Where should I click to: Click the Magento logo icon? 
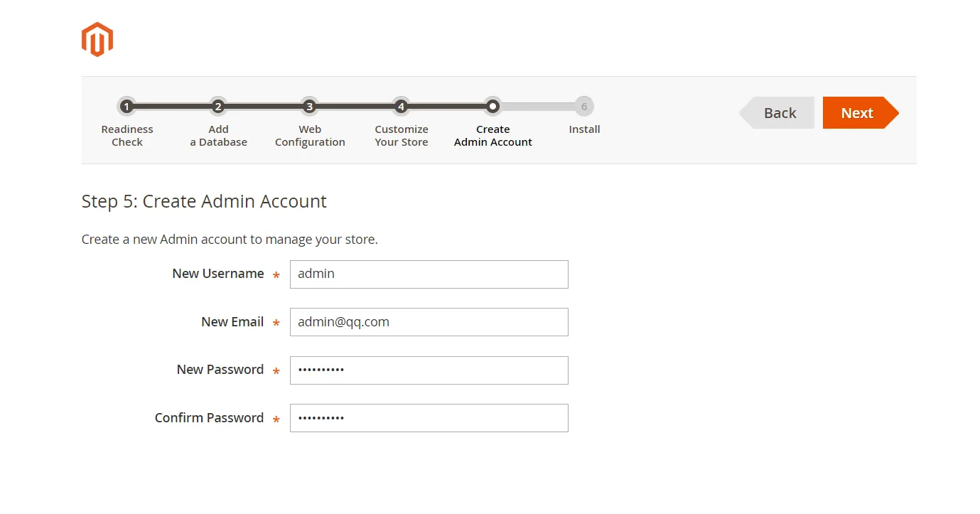(x=97, y=39)
